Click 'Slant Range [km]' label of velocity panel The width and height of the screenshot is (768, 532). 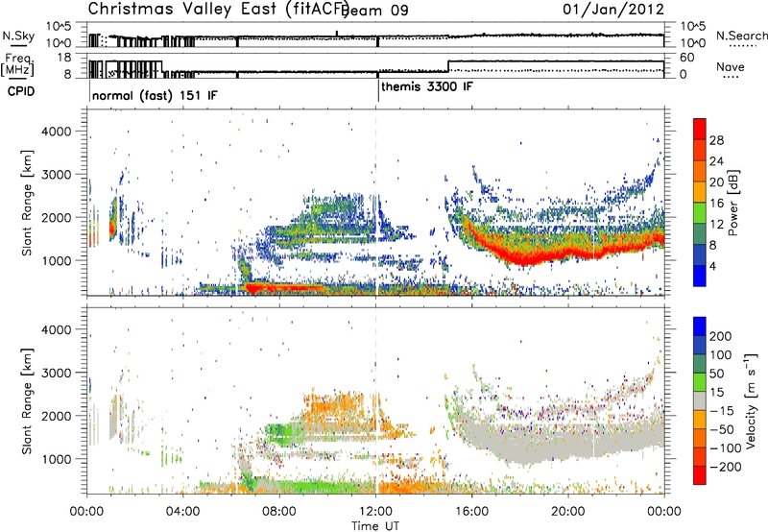(27, 401)
